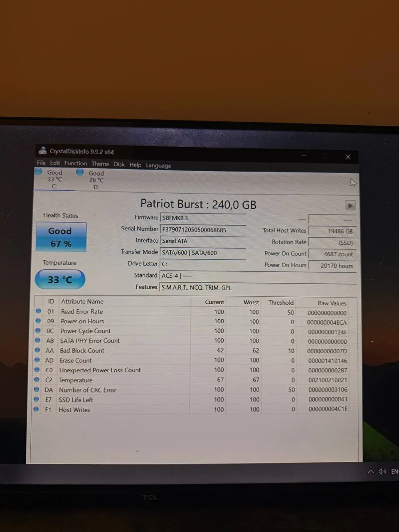Click the Power On Hours value 20170 hours

point(332,266)
